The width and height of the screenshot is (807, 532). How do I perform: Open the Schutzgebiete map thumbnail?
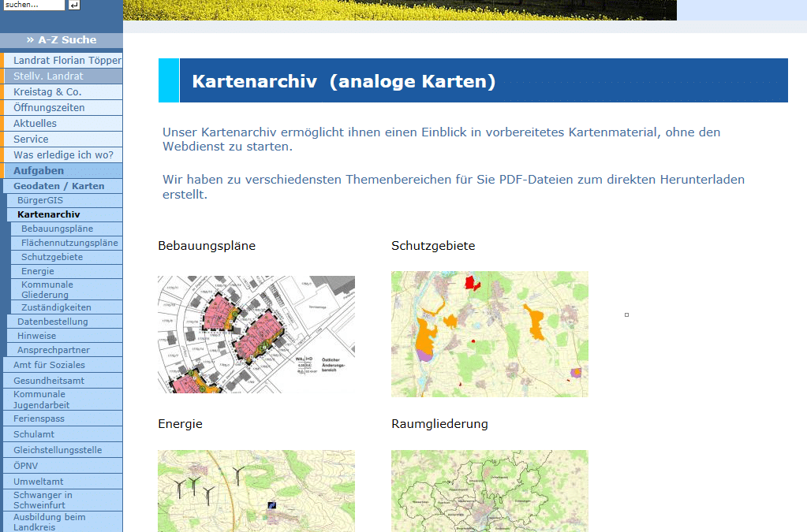[x=489, y=334]
